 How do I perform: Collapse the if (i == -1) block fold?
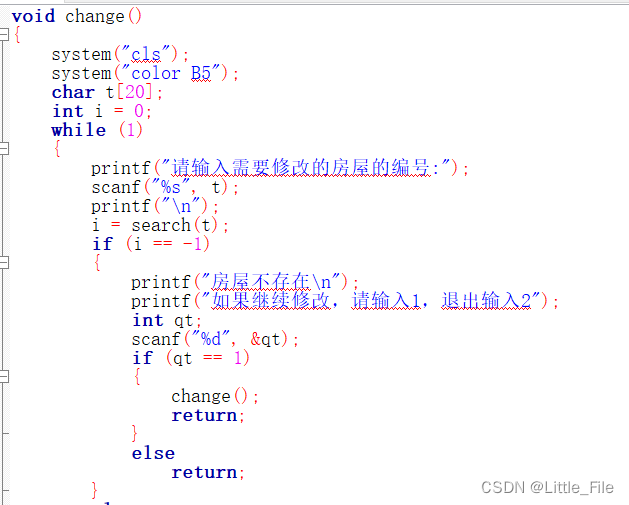coord(4,263)
